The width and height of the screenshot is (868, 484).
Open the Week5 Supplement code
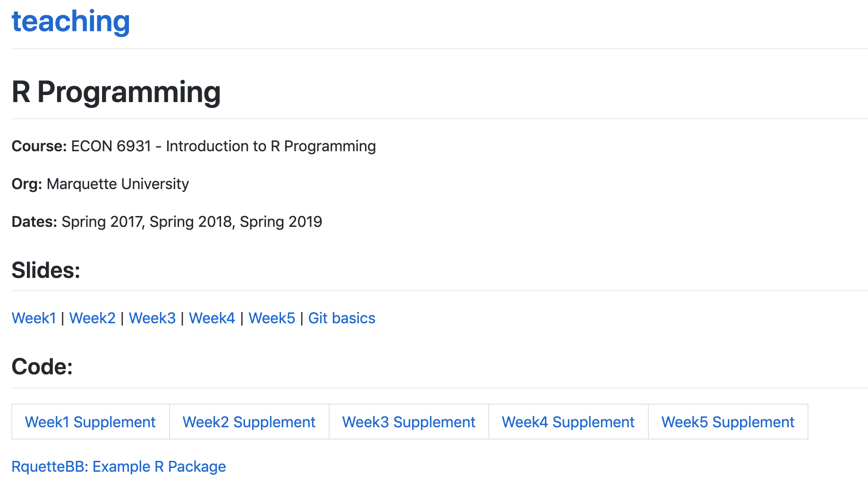(728, 422)
